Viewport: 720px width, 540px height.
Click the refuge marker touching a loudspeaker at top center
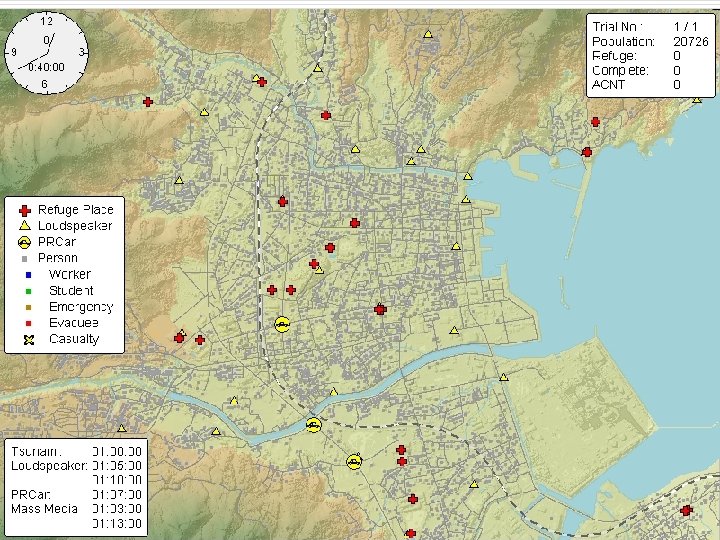tap(262, 82)
